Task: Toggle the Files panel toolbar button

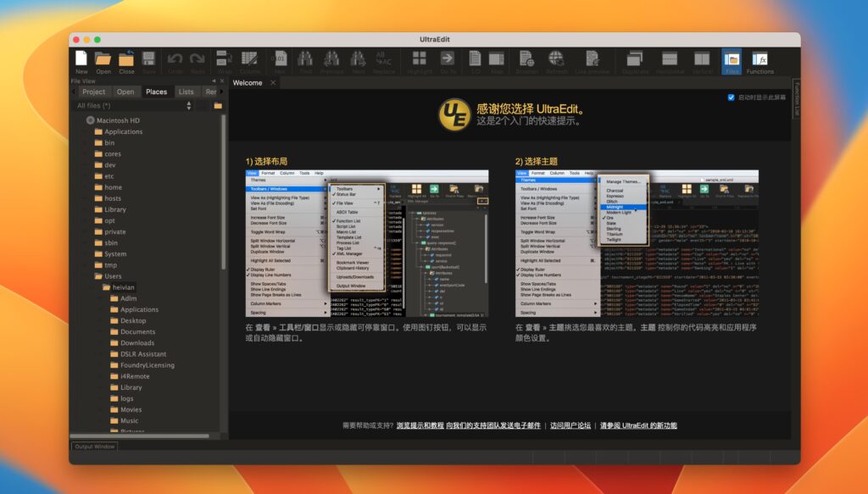Action: 732,59
